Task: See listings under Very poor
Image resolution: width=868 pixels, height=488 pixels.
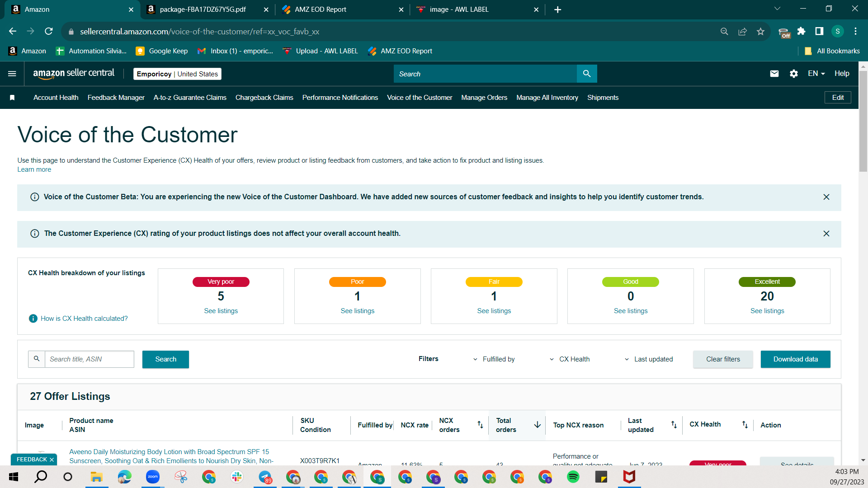Action: coord(221,311)
